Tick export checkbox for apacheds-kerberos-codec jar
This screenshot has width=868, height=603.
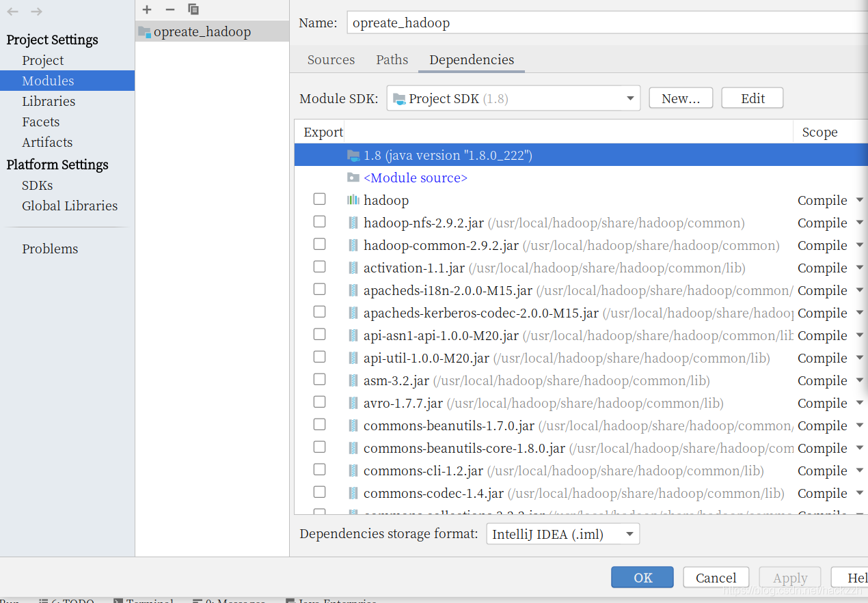coord(319,311)
